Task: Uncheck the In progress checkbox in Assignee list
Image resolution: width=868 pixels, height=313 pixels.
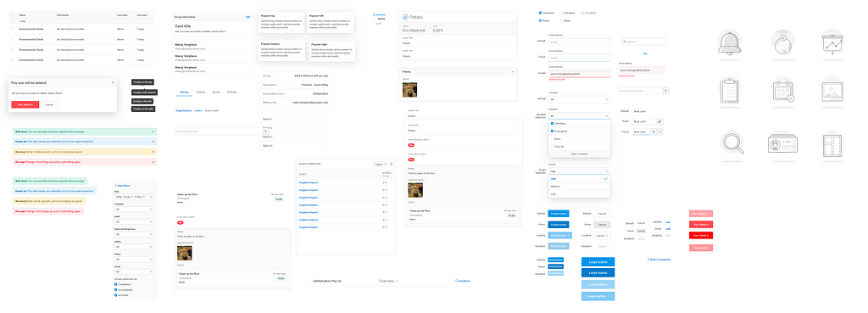Action: click(552, 131)
